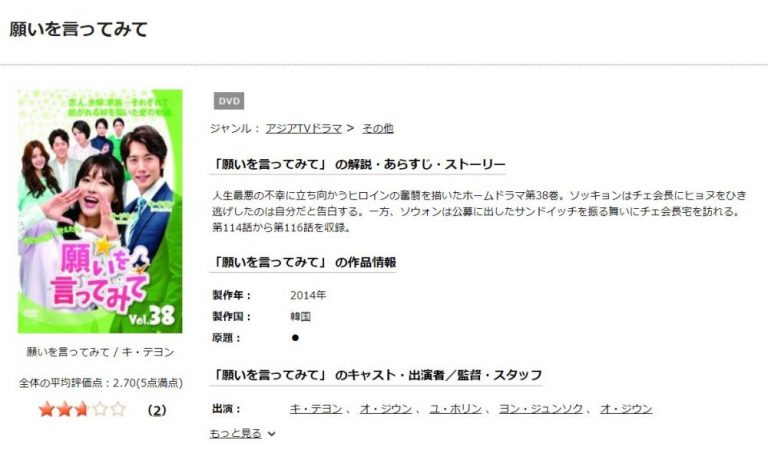Click the third half-filled rating star
768x457 pixels.
click(x=82, y=409)
